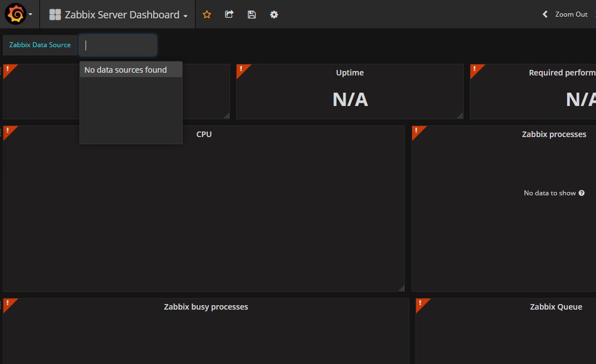Screen dimensions: 596x364
Task: Click the error icon on the CPU panel
Action: pyautogui.click(x=8, y=131)
